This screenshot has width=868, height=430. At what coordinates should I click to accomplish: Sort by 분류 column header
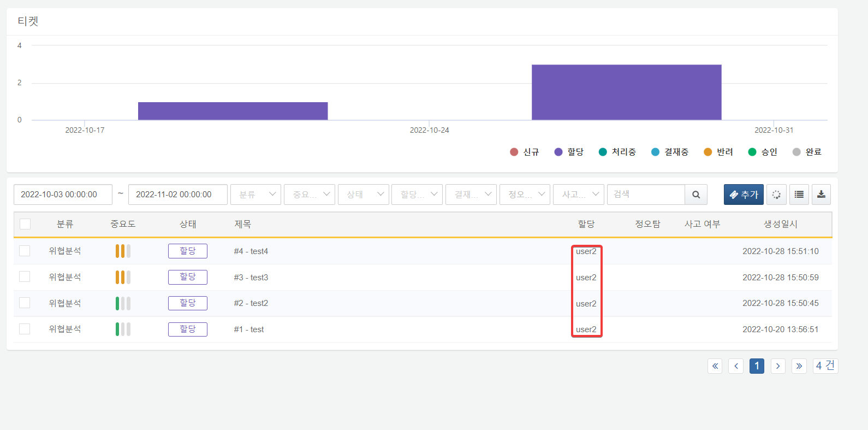coord(65,224)
